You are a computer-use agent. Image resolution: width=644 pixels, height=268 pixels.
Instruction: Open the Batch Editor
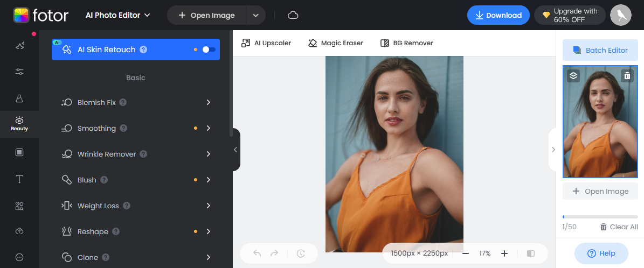pos(600,50)
